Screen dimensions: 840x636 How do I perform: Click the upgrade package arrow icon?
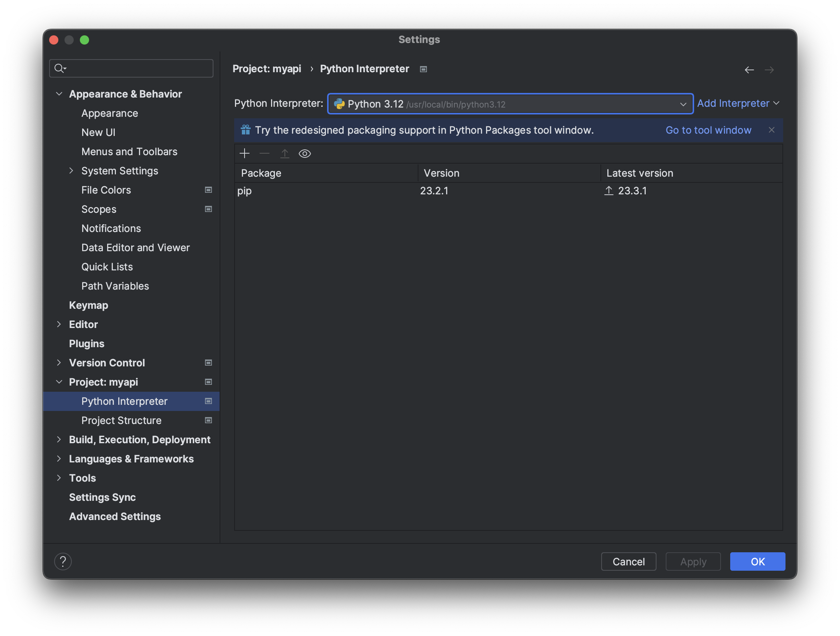pos(284,154)
